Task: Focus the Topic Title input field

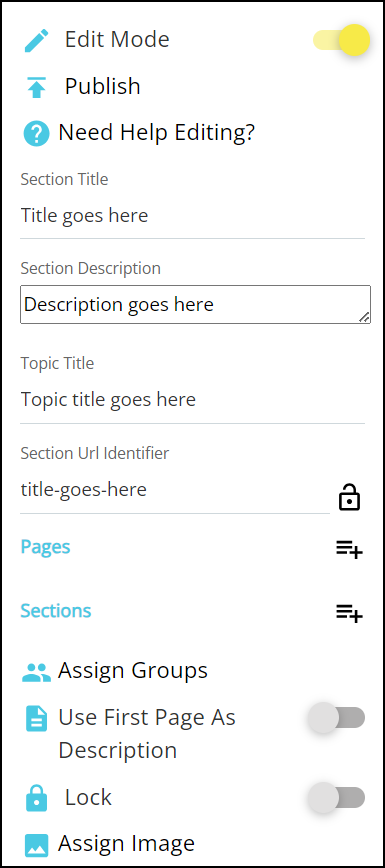Action: [x=192, y=400]
